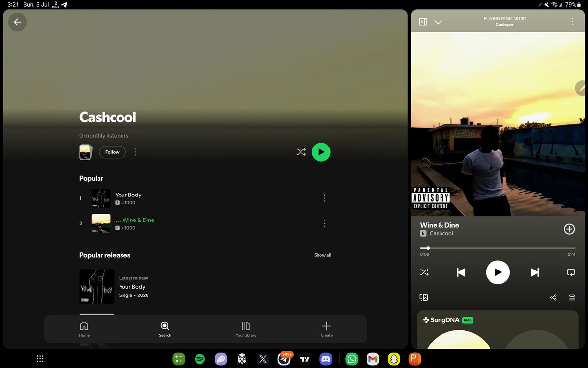Screen dimensions: 588x368
Task: Play the paused Wine & Dine track
Action: [x=498, y=272]
